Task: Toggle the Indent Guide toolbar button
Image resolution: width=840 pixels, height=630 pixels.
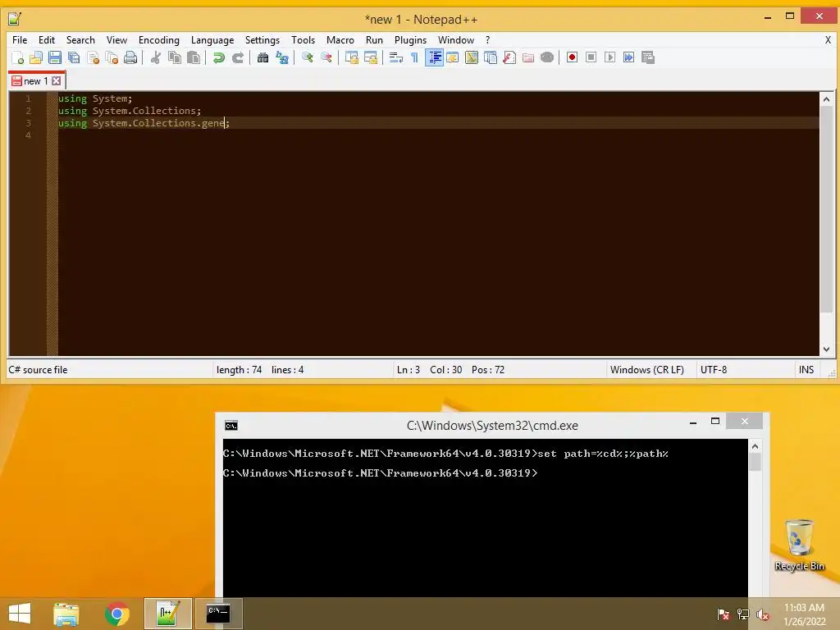Action: point(434,58)
